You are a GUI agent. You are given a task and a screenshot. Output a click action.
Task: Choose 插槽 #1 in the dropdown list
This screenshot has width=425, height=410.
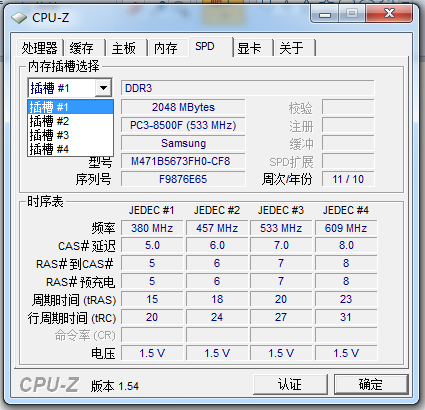pyautogui.click(x=70, y=107)
